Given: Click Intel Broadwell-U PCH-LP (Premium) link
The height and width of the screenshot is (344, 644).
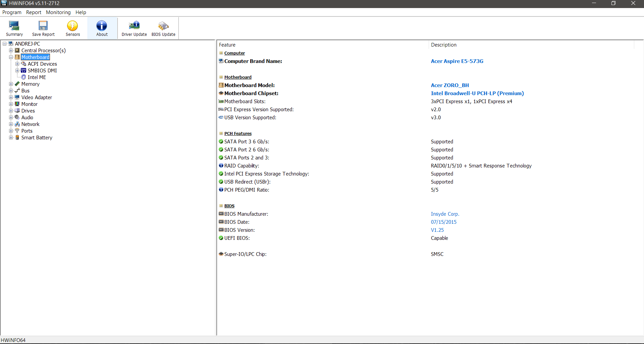Looking at the screenshot, I should pyautogui.click(x=477, y=93).
